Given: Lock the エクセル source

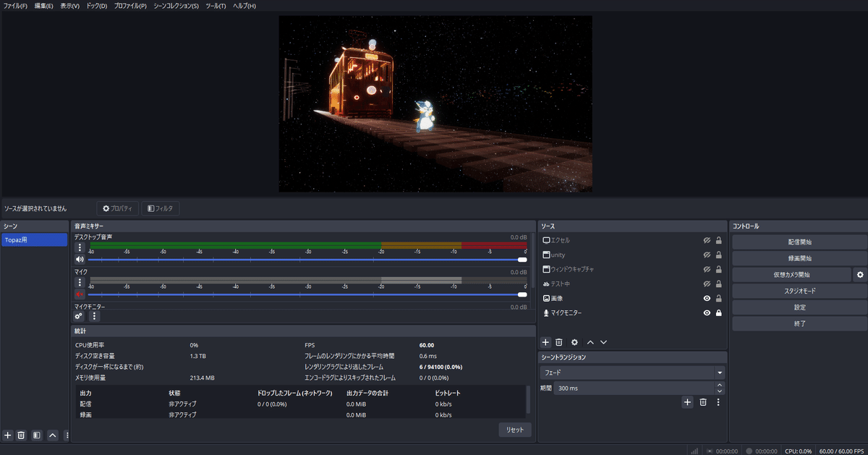Looking at the screenshot, I should (x=718, y=240).
